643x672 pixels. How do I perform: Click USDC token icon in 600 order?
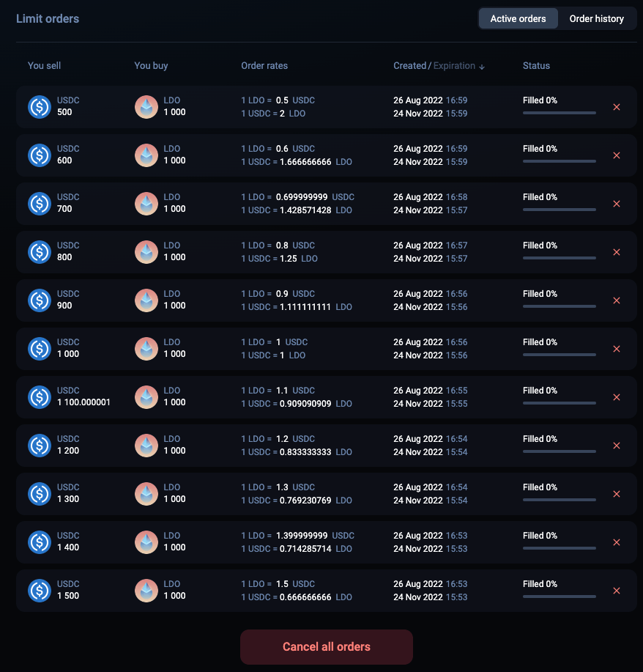[x=39, y=155]
